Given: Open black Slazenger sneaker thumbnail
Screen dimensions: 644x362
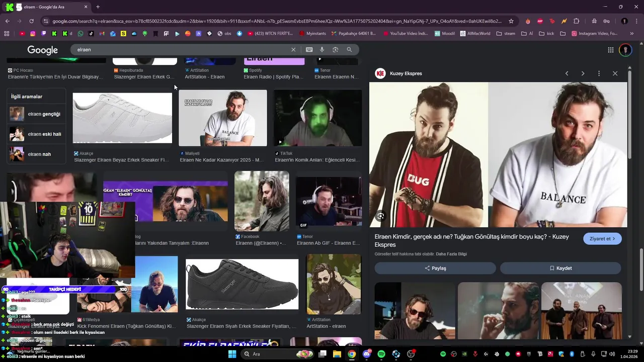Looking at the screenshot, I should [242, 284].
